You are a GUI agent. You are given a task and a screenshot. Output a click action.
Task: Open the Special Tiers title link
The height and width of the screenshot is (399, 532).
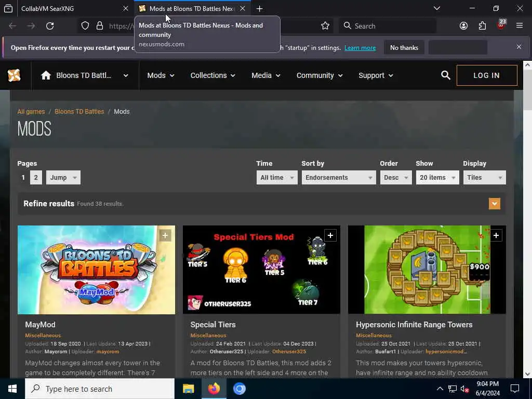tap(212, 325)
